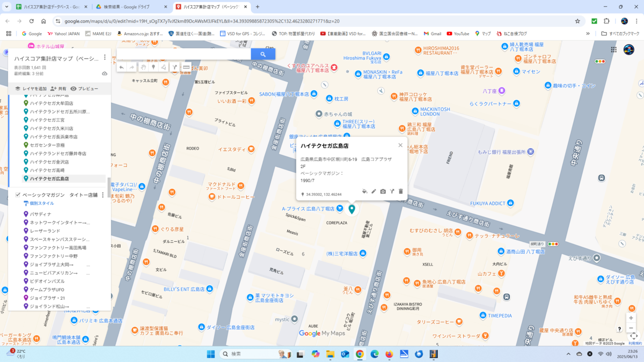This screenshot has width=644, height=362.
Task: Delete the marker with trash icon
Action: [400, 191]
